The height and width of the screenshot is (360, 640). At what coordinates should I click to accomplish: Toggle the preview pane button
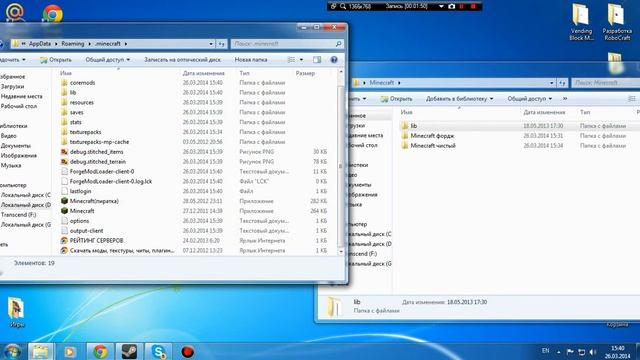pyautogui.click(x=317, y=60)
